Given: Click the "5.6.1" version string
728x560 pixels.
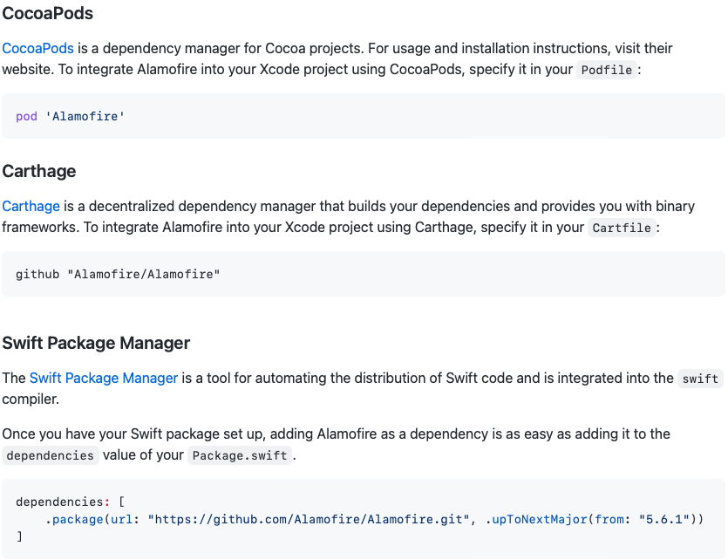Looking at the screenshot, I should click(x=663, y=519).
